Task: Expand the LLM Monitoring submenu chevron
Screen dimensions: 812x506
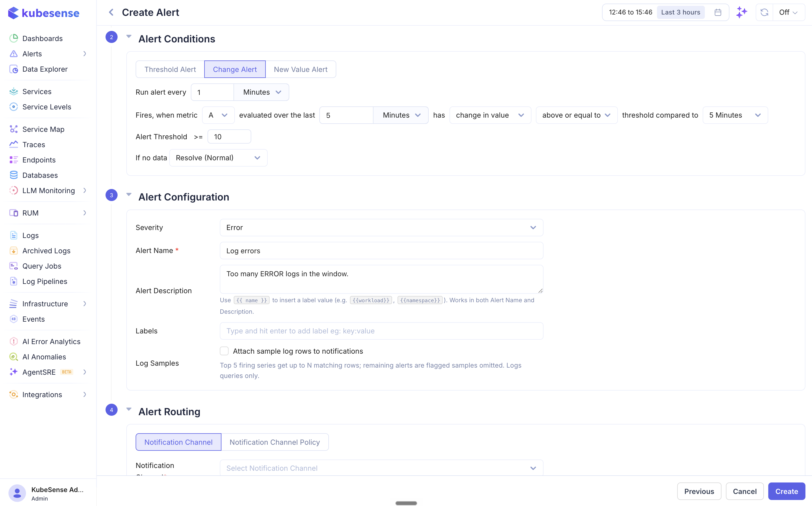Action: pyautogui.click(x=84, y=191)
